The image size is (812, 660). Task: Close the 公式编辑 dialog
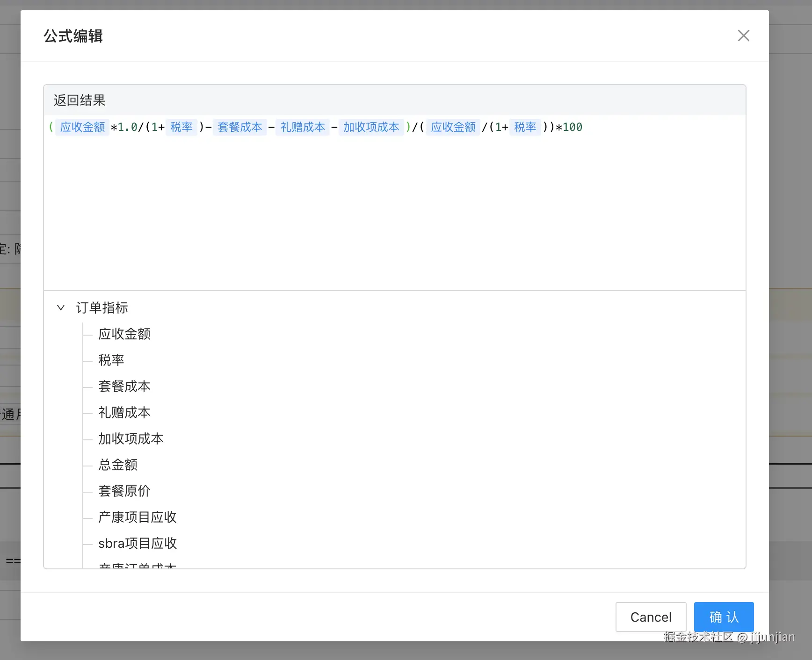click(743, 36)
